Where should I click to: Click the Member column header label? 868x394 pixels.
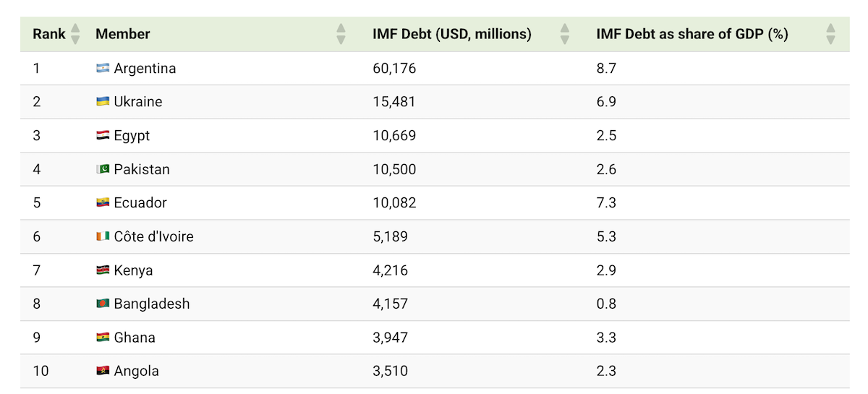point(122,34)
